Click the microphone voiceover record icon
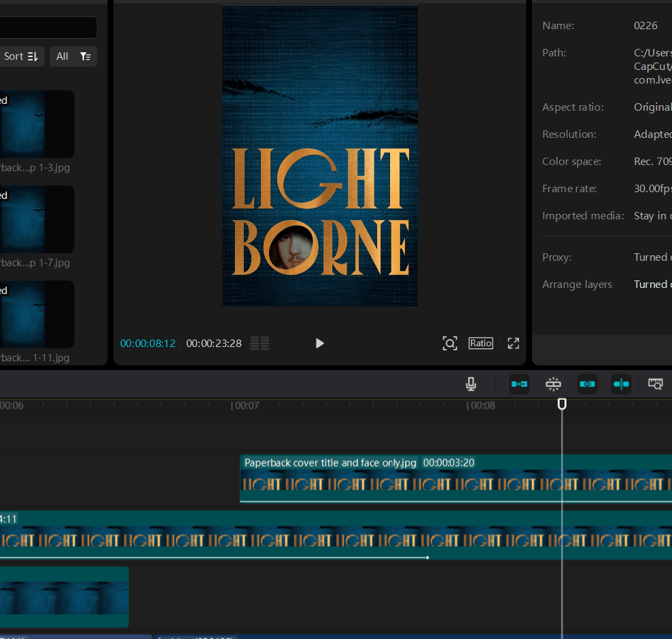 [x=471, y=384]
